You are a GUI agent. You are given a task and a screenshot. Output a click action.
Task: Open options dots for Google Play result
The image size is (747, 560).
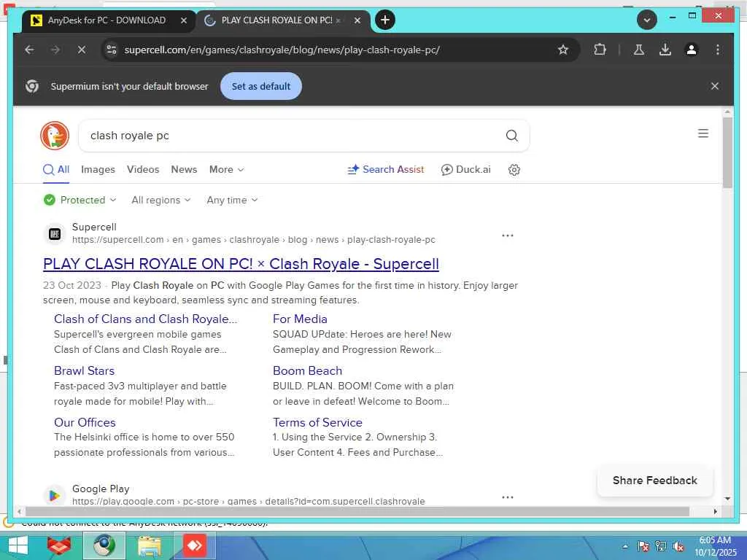pos(508,497)
